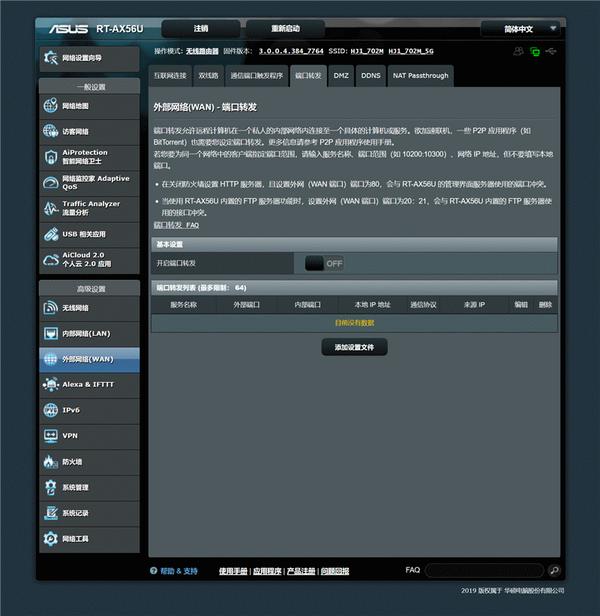The width and height of the screenshot is (600, 616).
Task: Click the 来源 IP column header
Action: pos(474,305)
